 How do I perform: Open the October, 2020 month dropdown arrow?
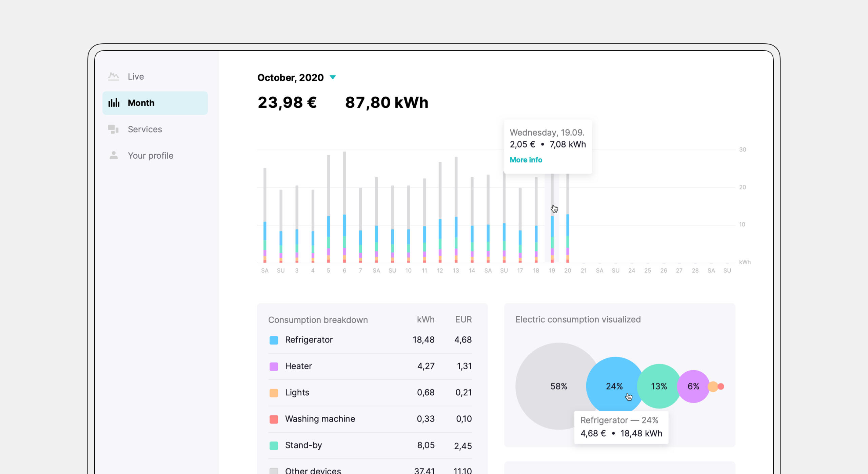[333, 77]
